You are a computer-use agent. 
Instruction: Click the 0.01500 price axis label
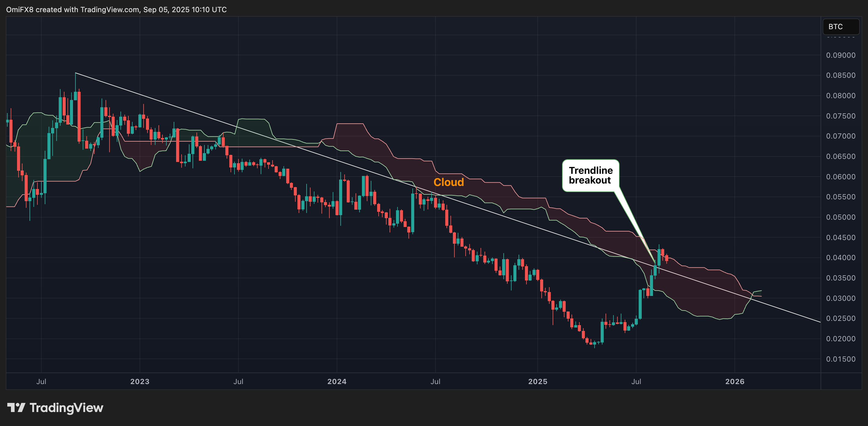coord(841,359)
